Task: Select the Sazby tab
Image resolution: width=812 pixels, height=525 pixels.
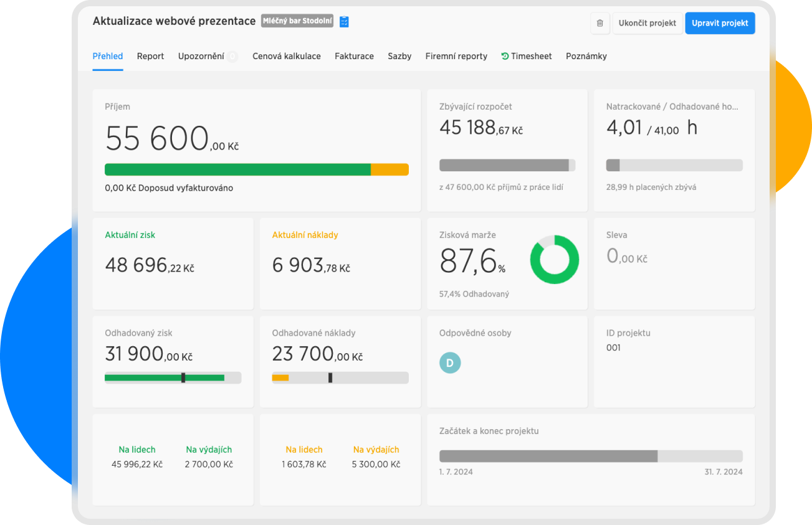Action: (x=399, y=56)
